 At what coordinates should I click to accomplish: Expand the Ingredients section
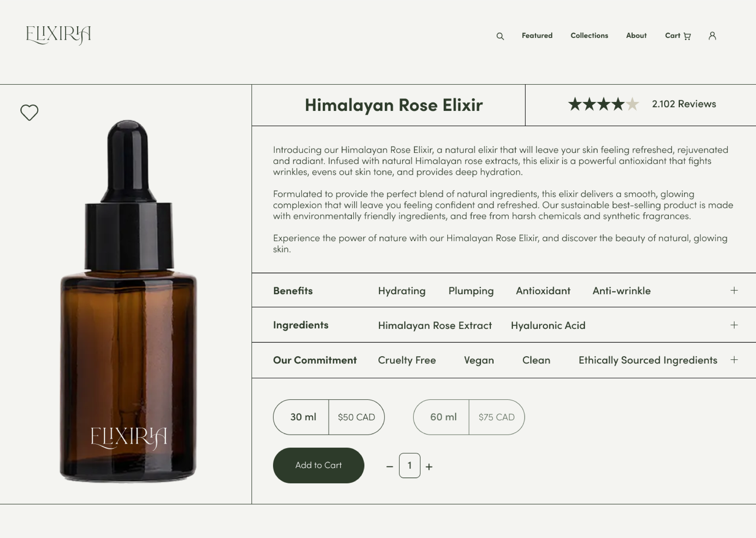coord(734,325)
